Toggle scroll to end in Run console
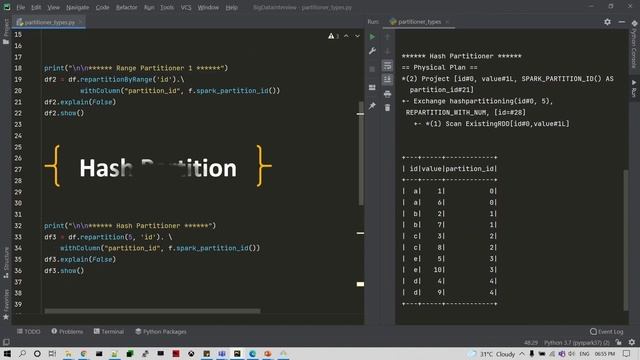The image size is (640, 360). click(x=387, y=79)
